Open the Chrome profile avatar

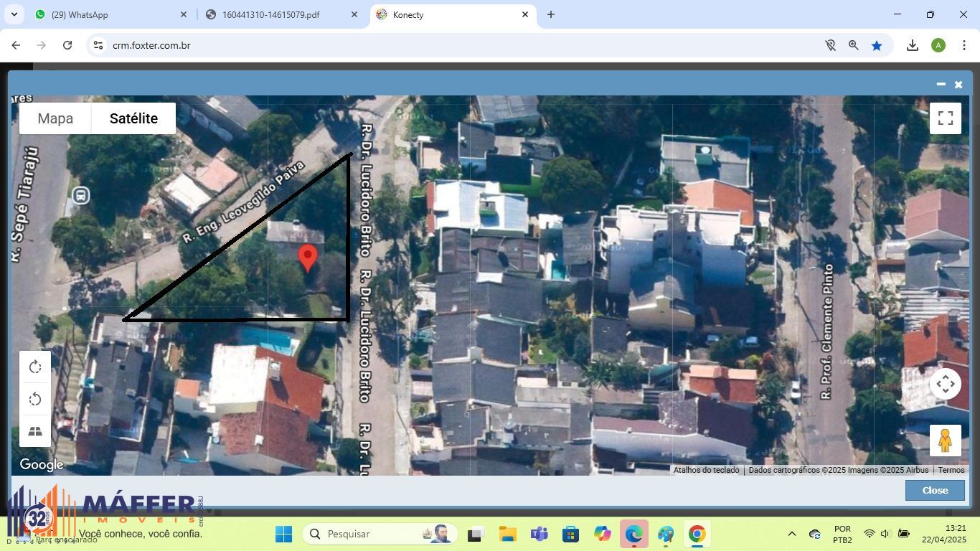[x=938, y=45]
